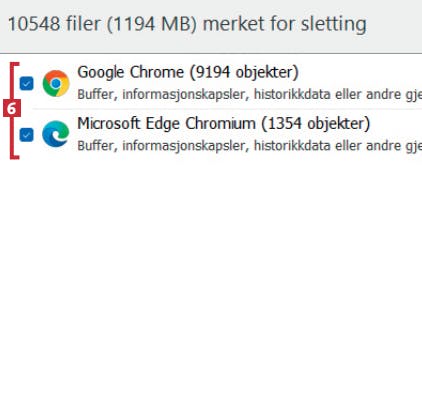
Task: Click the '(1194 MB)' size in header
Action: 152,24
